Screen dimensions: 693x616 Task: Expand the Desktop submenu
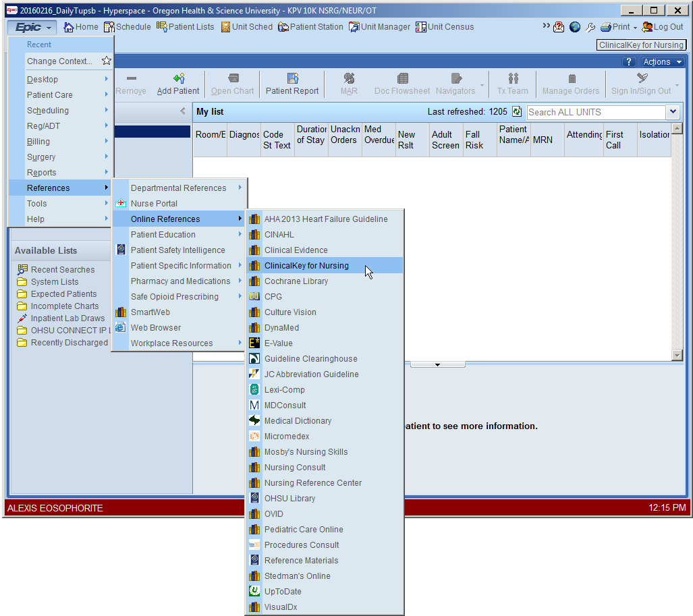61,79
